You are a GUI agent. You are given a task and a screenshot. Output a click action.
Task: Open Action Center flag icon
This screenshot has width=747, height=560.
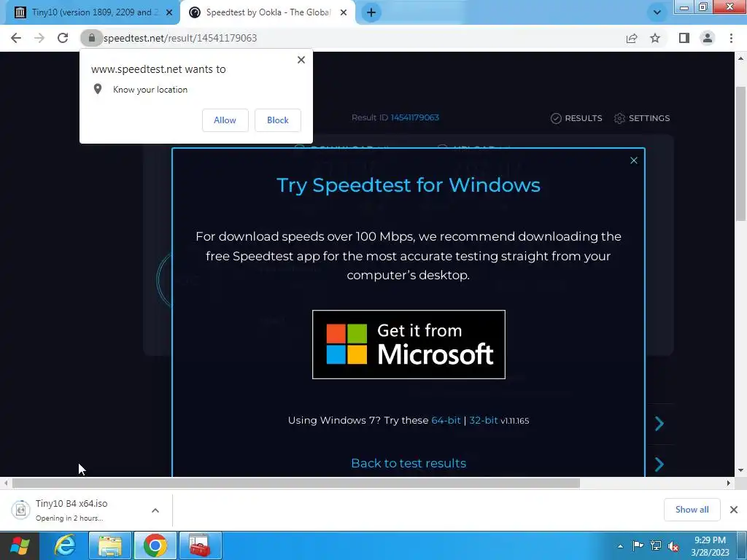(x=638, y=545)
